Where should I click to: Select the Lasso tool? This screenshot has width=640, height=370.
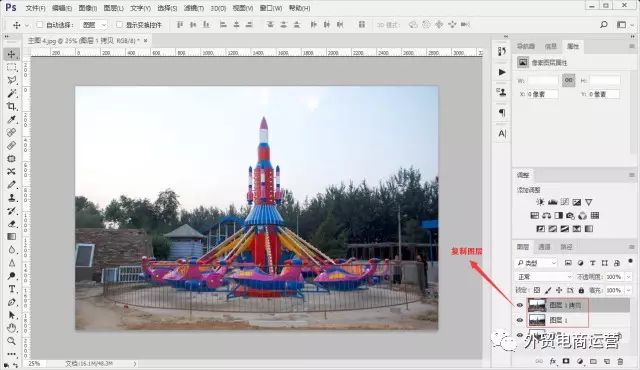pos(11,80)
